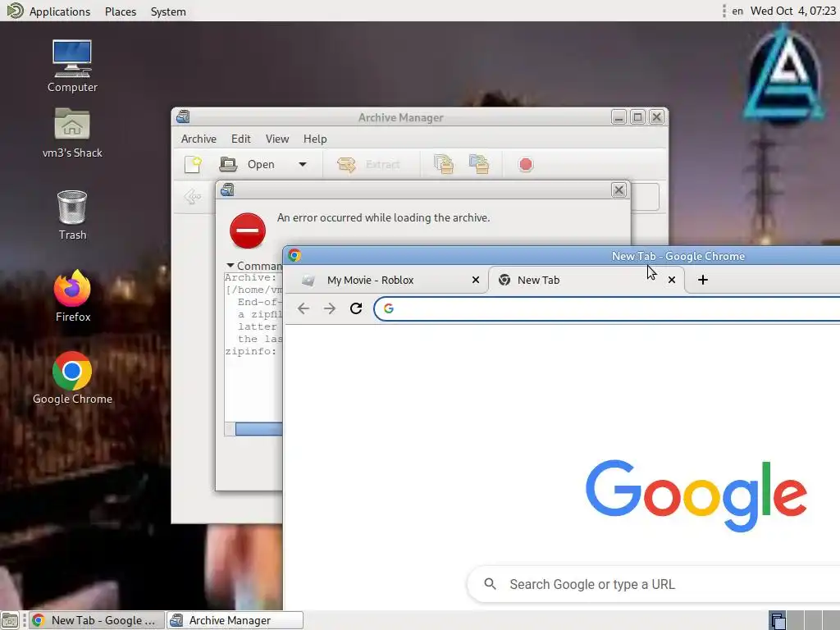Open a new tab with the plus button
The image size is (840, 630).
coord(703,280)
